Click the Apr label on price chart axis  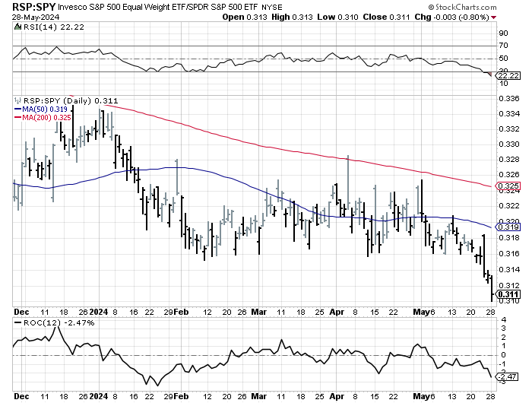pos(337,312)
